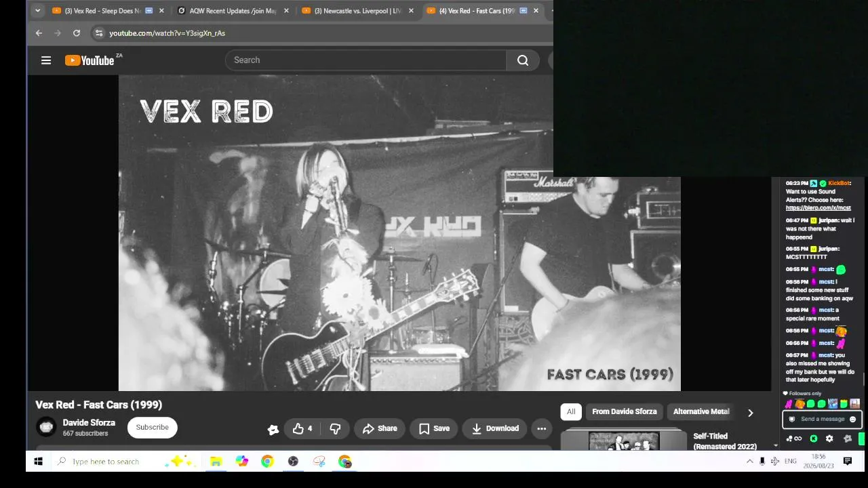
Task: Like the Fast Cars video
Action: 302,428
